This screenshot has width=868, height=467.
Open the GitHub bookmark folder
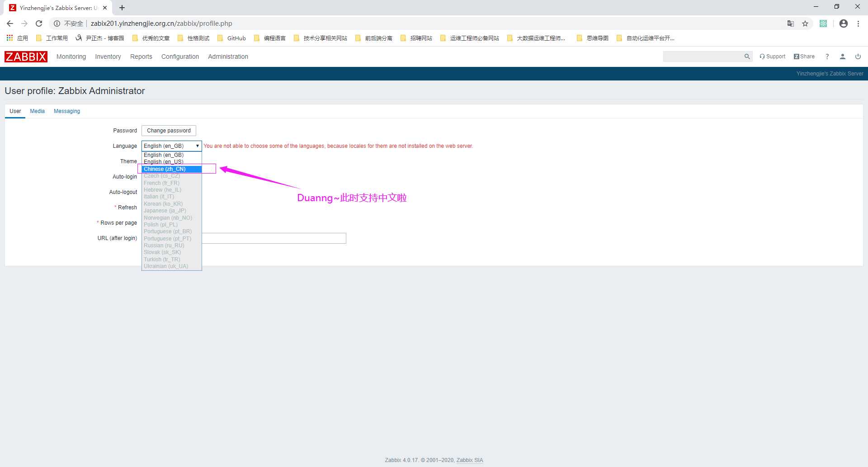pos(231,38)
